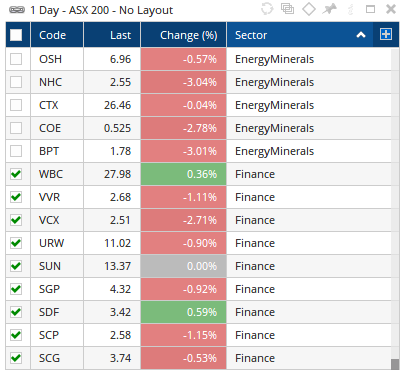The image size is (400, 370).
Task: Close the ASX 200 watchlist panel
Action: pos(391,9)
